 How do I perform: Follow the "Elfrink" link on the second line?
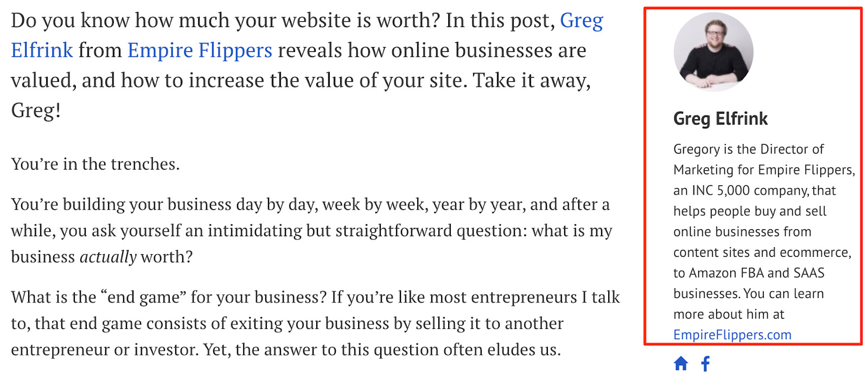coord(42,50)
